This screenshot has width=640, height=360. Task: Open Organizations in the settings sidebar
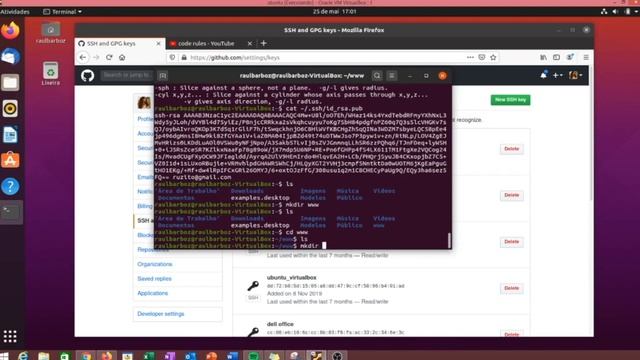point(155,264)
